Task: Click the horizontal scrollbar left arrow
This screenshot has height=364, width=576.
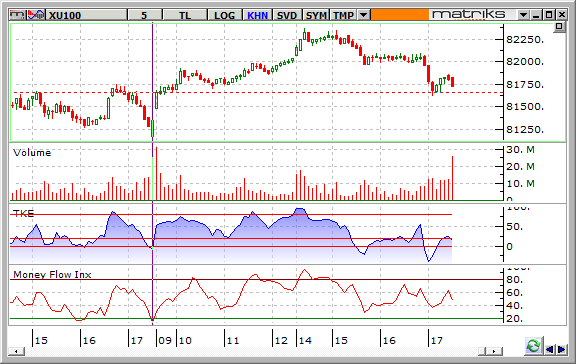Action: [x=16, y=352]
